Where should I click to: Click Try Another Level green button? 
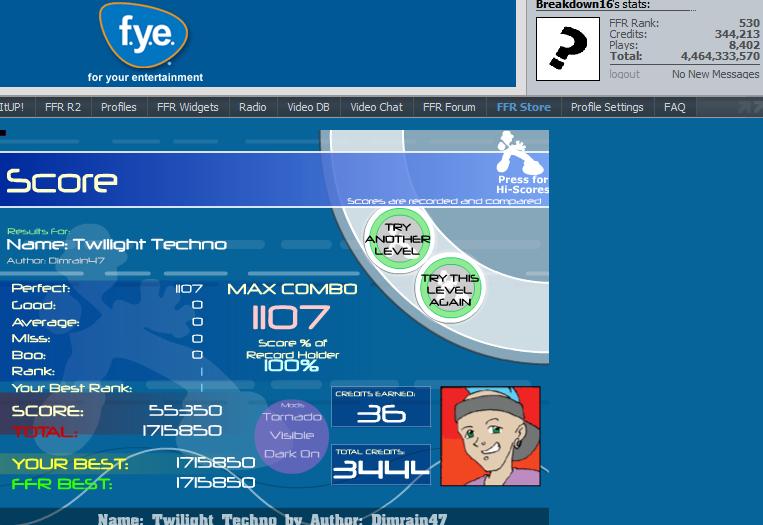398,239
